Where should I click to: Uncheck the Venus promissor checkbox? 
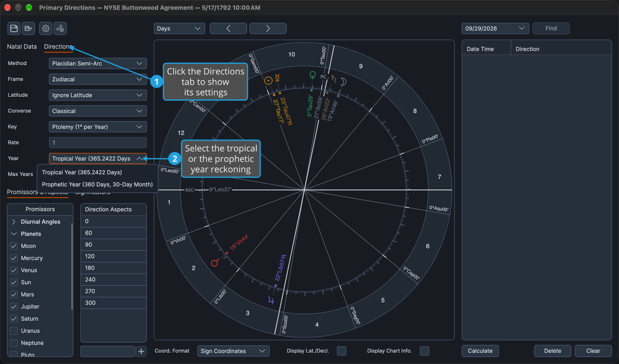14,270
